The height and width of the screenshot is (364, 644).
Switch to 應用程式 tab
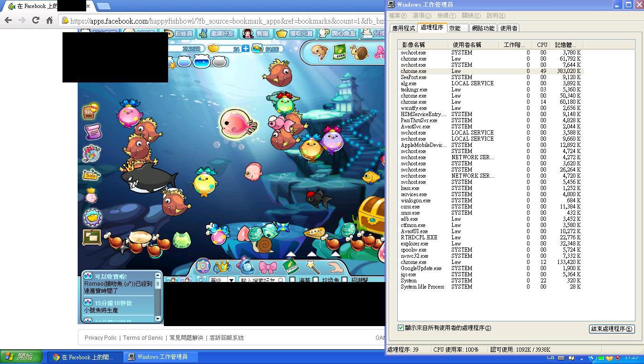[403, 28]
